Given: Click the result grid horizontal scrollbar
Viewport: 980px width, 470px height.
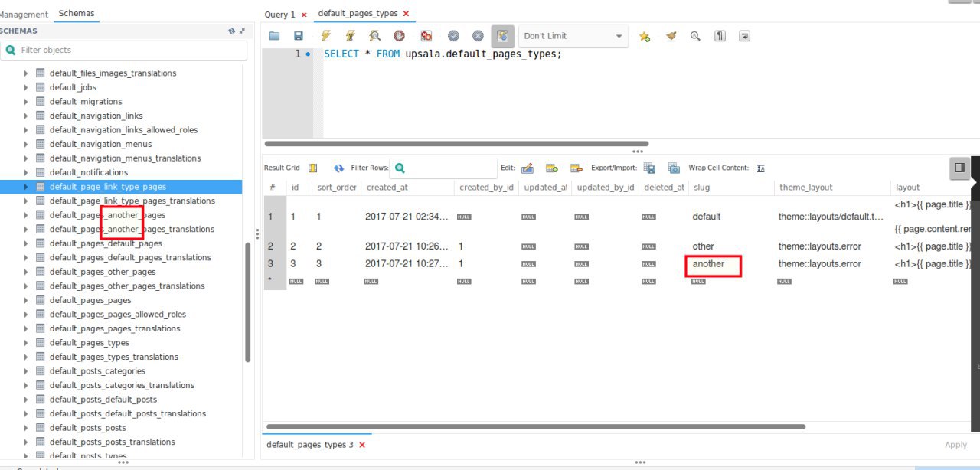Looking at the screenshot, I should (536, 427).
